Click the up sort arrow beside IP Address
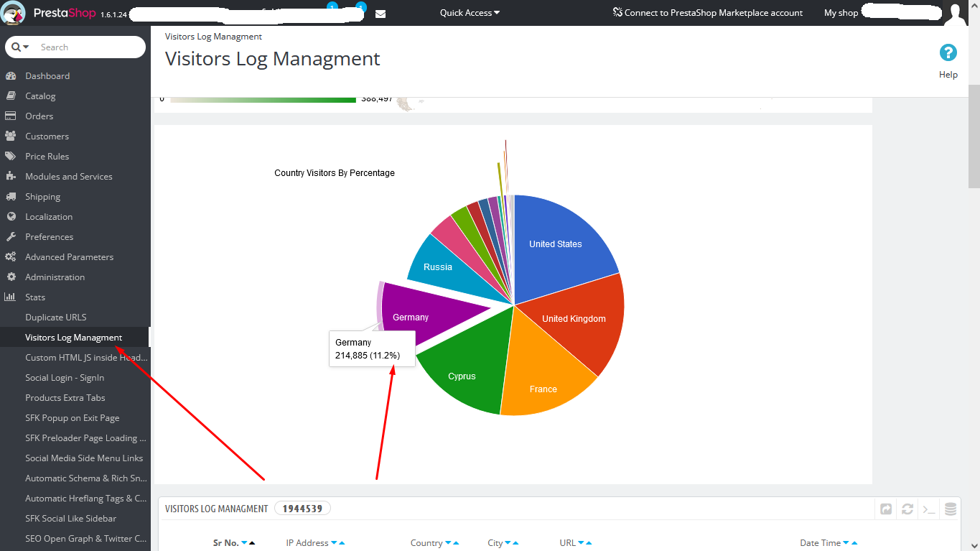This screenshot has height=551, width=980. tap(342, 543)
